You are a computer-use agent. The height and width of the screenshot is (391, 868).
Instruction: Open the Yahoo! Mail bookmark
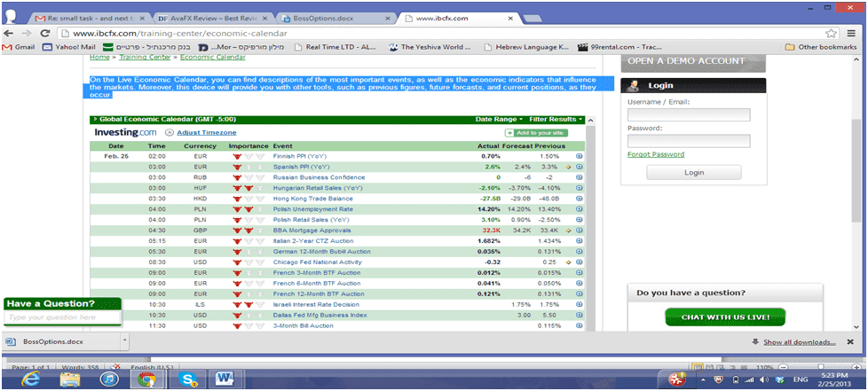[x=69, y=47]
